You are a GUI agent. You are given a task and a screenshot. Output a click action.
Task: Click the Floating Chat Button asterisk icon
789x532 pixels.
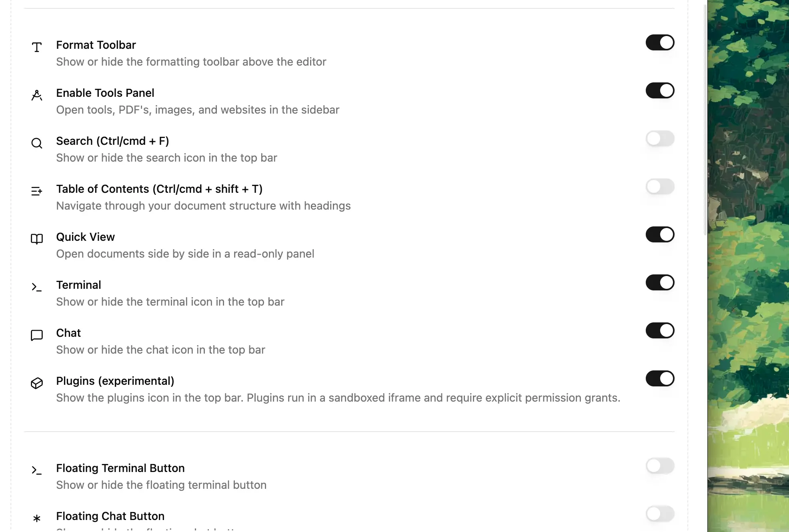click(37, 518)
